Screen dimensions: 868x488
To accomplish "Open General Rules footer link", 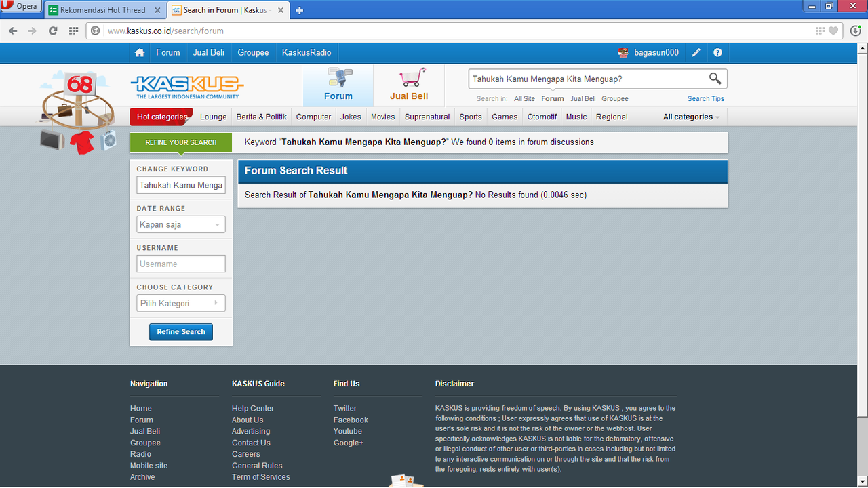I will 257,466.
